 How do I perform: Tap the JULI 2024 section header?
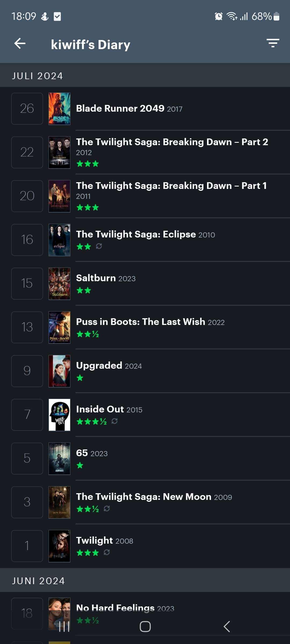coord(145,76)
